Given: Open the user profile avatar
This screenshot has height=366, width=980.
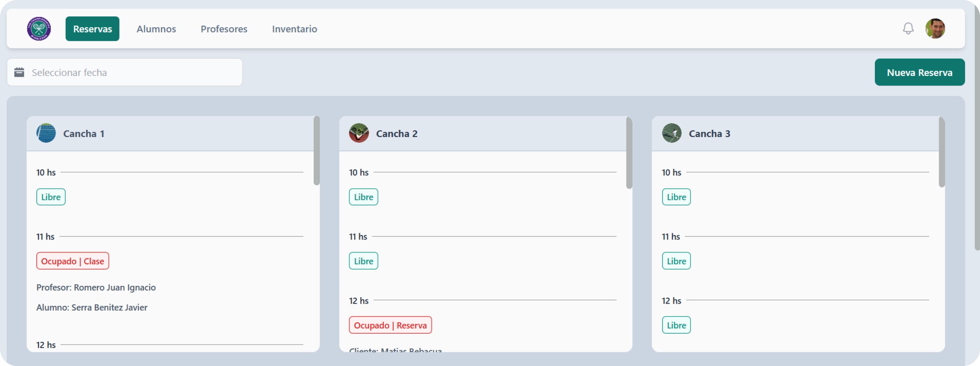Looking at the screenshot, I should coord(935,29).
